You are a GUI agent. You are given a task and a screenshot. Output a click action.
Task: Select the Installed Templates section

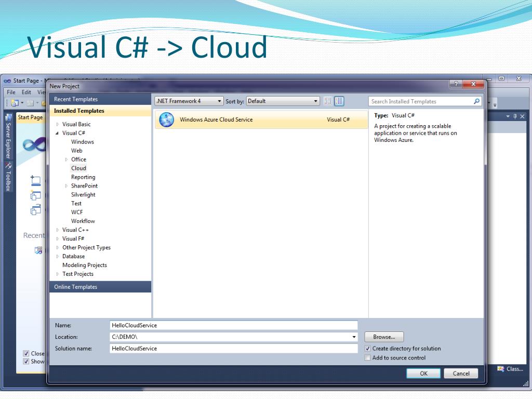pos(100,111)
